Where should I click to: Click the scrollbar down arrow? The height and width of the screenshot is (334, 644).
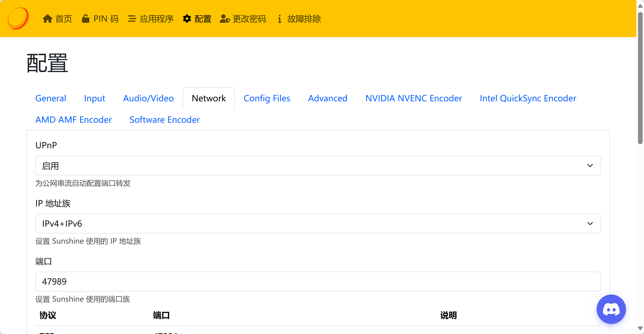tap(640, 329)
